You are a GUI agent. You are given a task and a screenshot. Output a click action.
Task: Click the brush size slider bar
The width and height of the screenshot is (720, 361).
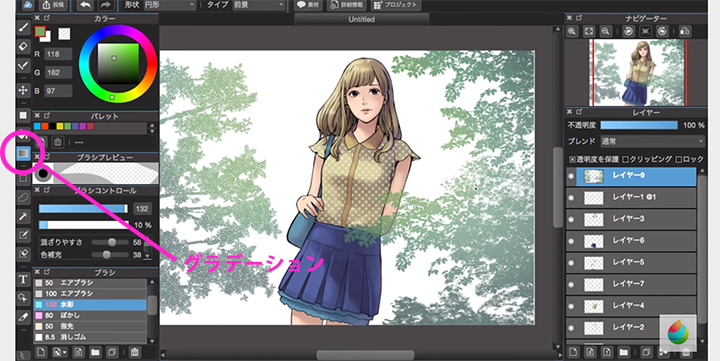[x=83, y=209]
